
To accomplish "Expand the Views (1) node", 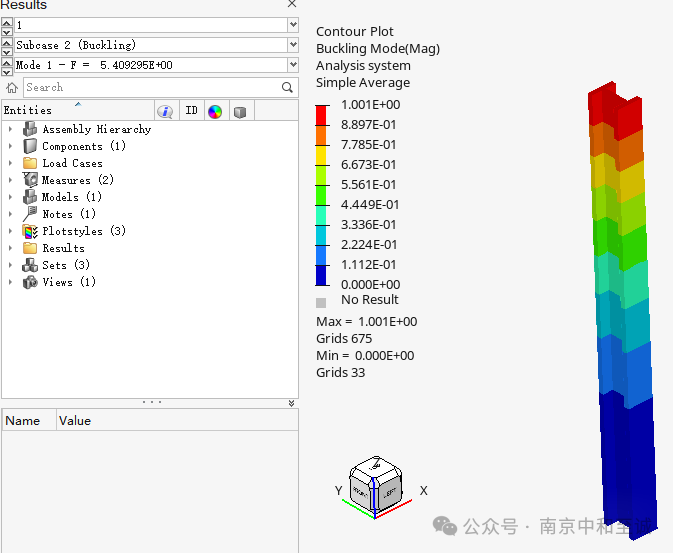I will 10,282.
